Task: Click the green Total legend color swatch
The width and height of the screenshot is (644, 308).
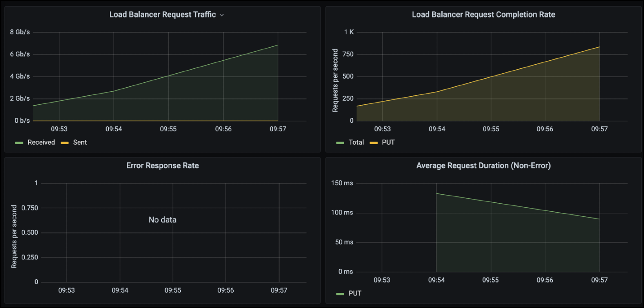Action: (x=340, y=143)
